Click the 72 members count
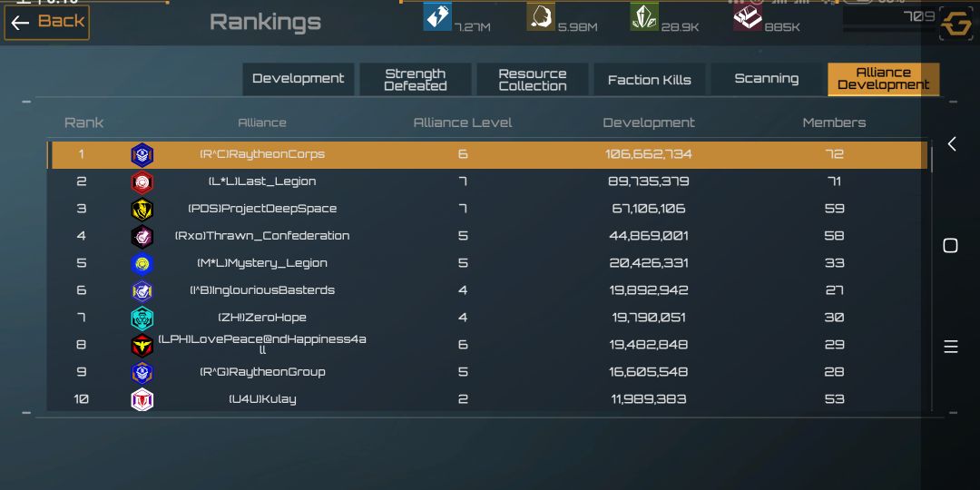 (x=835, y=154)
